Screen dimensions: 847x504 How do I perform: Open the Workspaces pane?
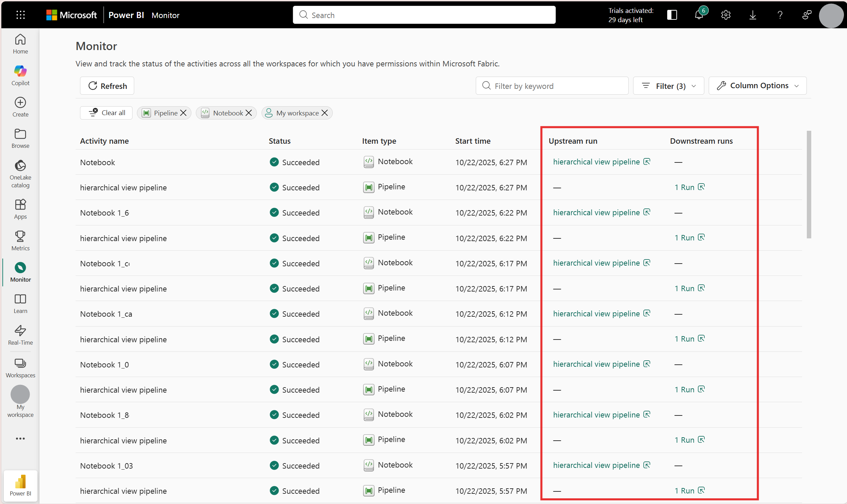20,368
